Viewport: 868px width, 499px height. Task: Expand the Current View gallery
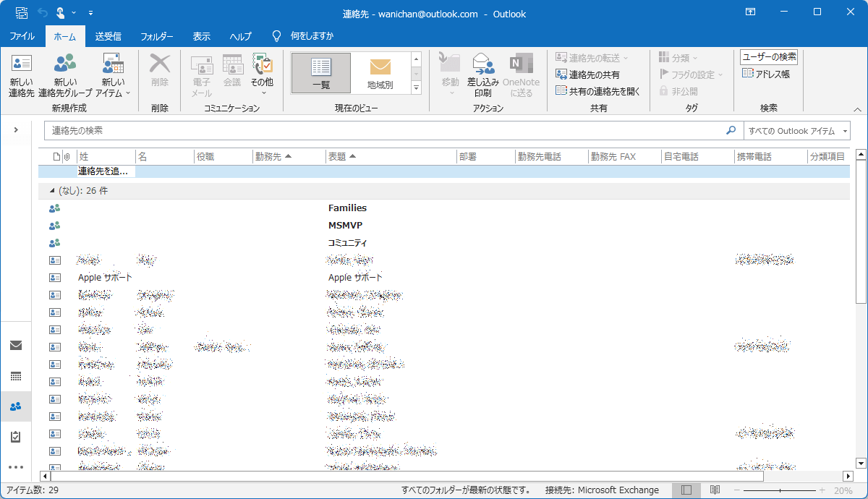[x=416, y=88]
